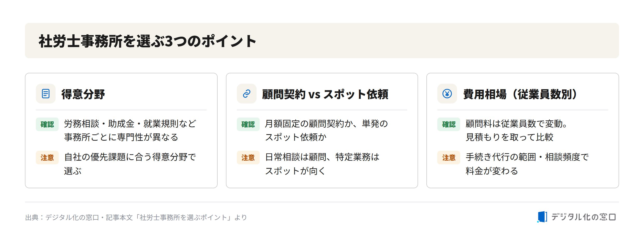Click the document icon beside 得意分野
Viewport: 644px width, 247px height.
46,94
